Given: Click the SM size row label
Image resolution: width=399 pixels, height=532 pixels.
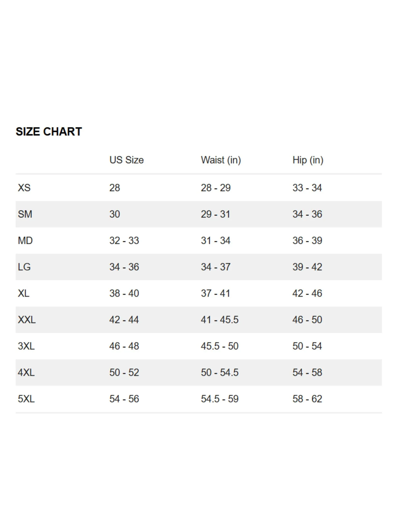Looking at the screenshot, I should coord(25,214).
